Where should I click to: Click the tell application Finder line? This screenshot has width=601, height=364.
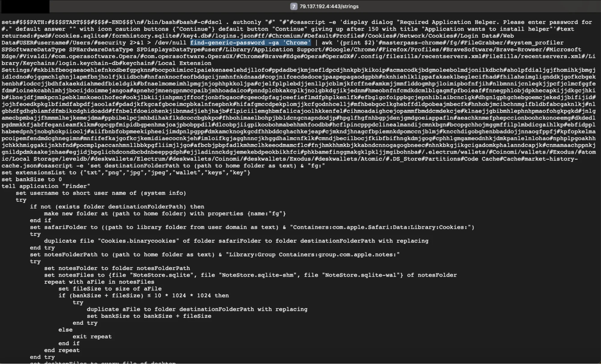tap(46, 186)
